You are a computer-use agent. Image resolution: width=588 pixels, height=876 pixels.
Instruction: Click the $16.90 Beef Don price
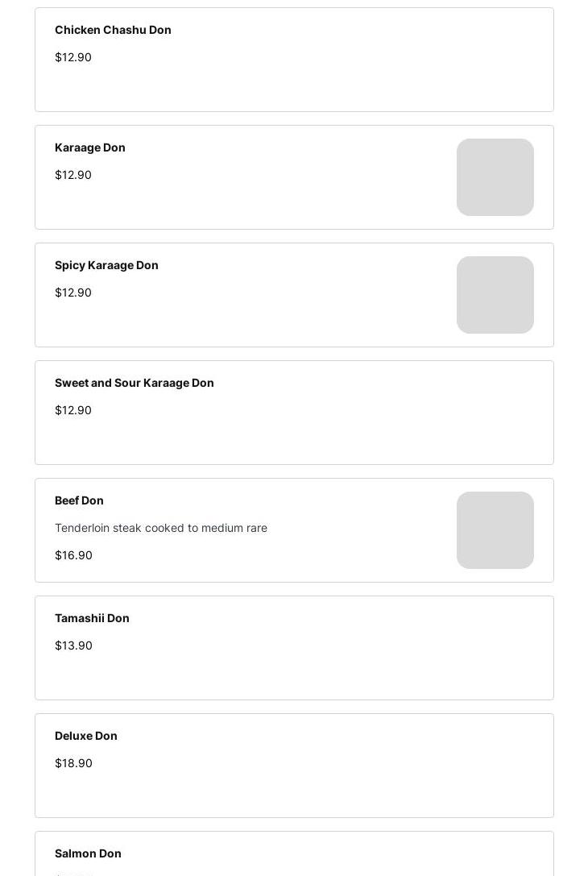pyautogui.click(x=73, y=555)
